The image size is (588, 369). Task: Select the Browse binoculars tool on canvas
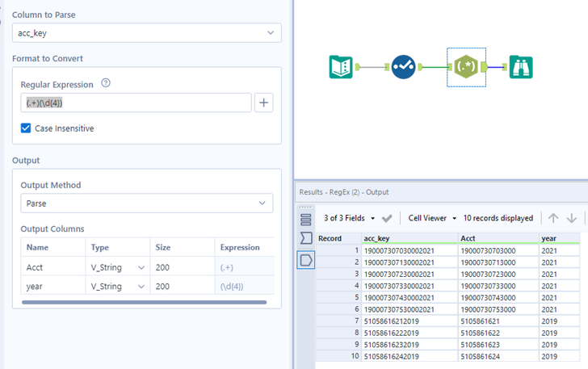tap(521, 67)
